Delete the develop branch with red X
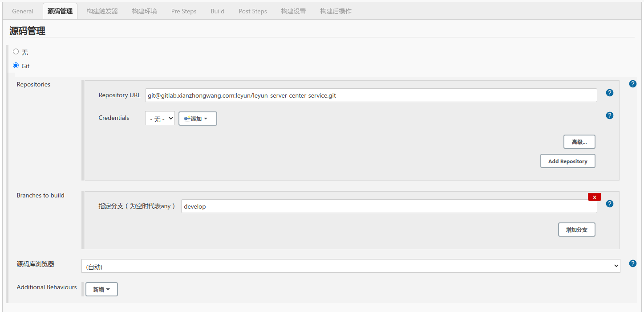 (594, 197)
